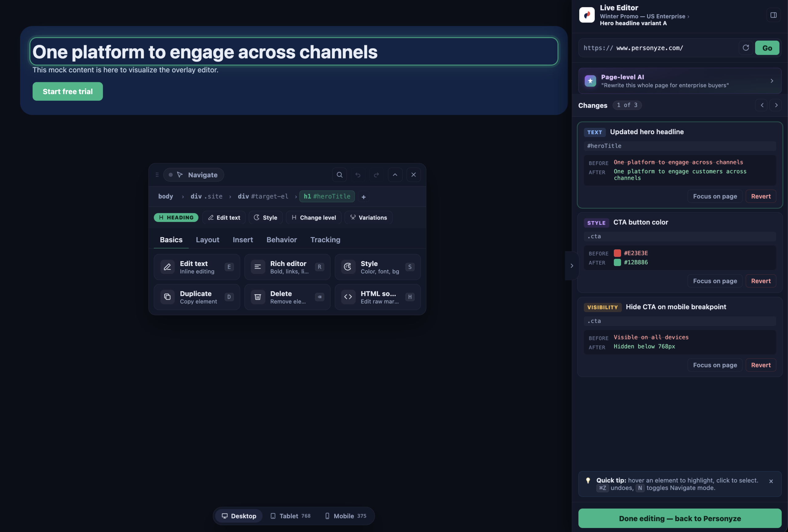The height and width of the screenshot is (532, 788).
Task: Go to previous change arrow
Action: click(762, 105)
